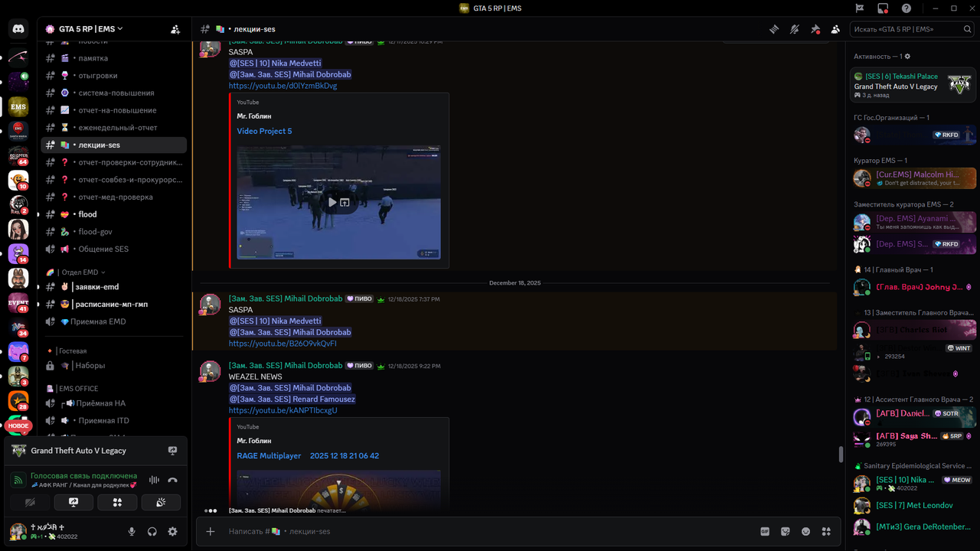Click activity settings gear next to Активность
Screen dimensions: 980x551
(907, 57)
